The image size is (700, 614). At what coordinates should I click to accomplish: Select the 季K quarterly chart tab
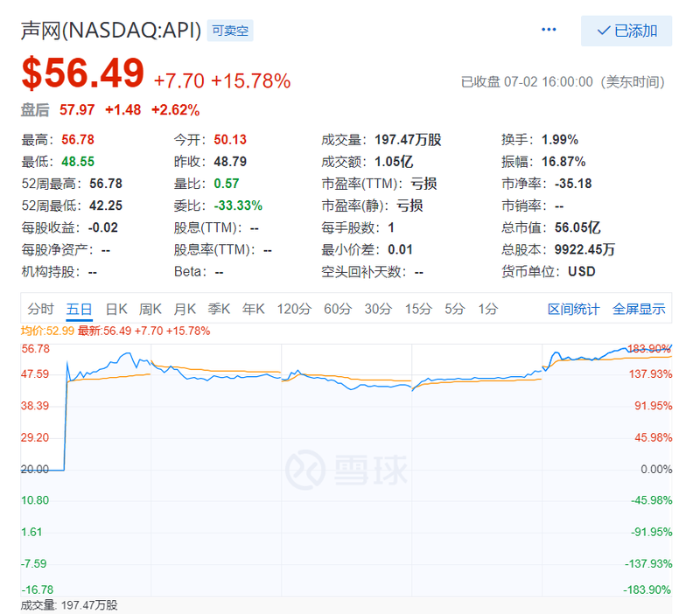pos(219,309)
